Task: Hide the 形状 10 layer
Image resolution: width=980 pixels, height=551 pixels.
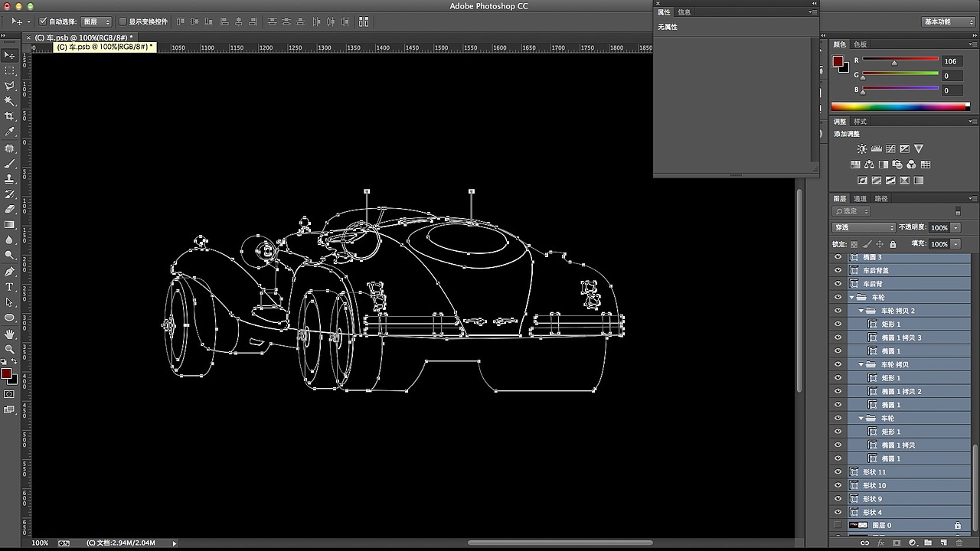Action: tap(838, 485)
